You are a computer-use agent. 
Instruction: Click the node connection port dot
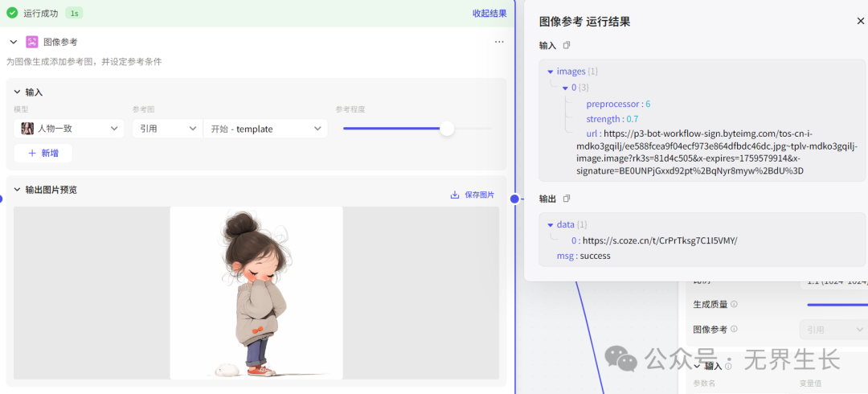pos(515,199)
